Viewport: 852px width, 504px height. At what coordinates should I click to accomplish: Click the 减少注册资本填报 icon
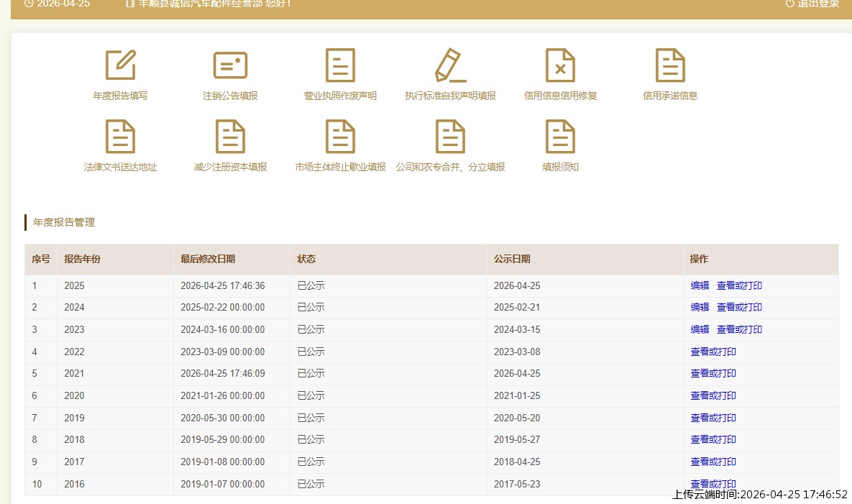click(230, 137)
